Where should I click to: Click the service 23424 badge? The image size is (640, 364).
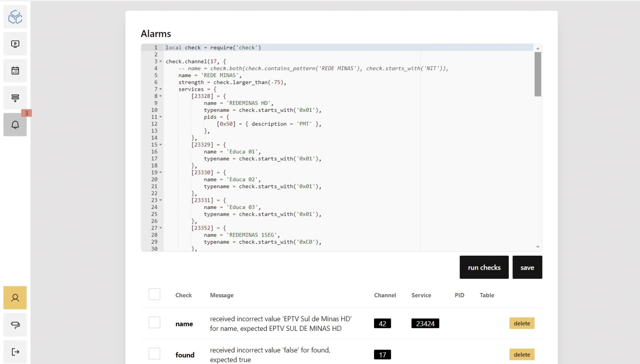coord(425,323)
